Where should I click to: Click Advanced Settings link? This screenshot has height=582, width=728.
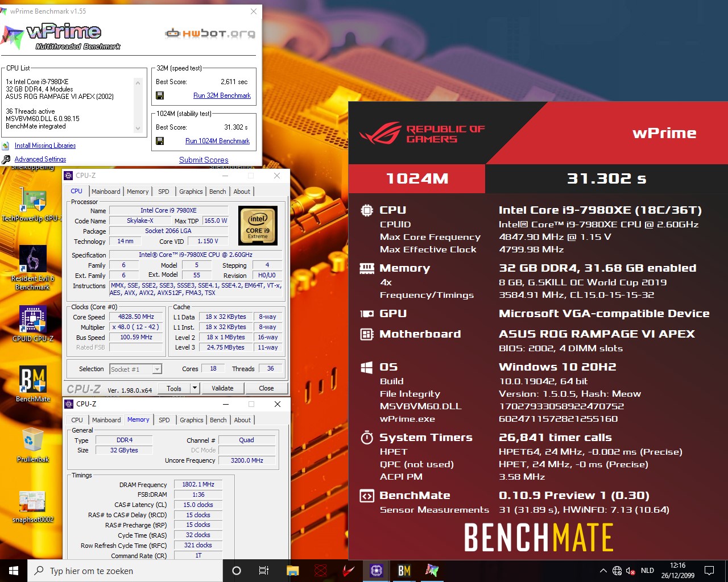tap(40, 159)
